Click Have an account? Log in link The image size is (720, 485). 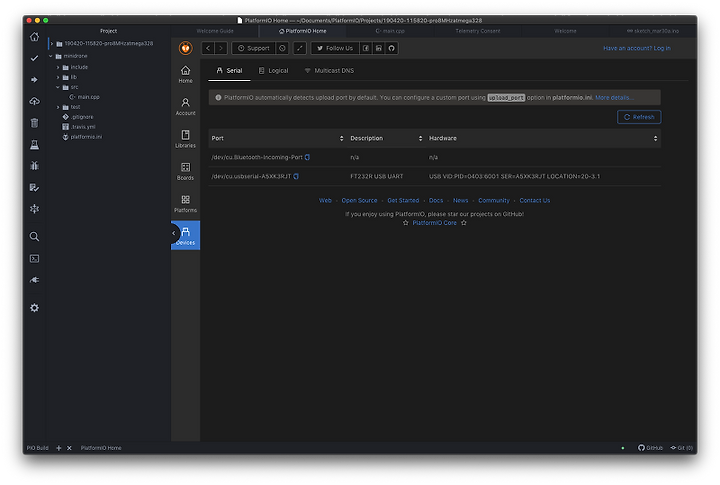pyautogui.click(x=636, y=48)
